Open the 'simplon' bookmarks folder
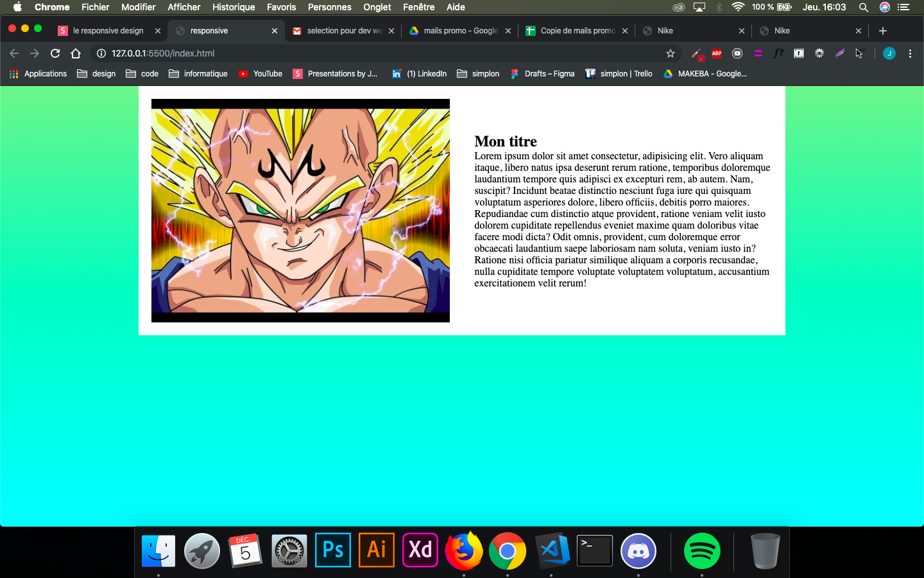The image size is (924, 578). (478, 74)
